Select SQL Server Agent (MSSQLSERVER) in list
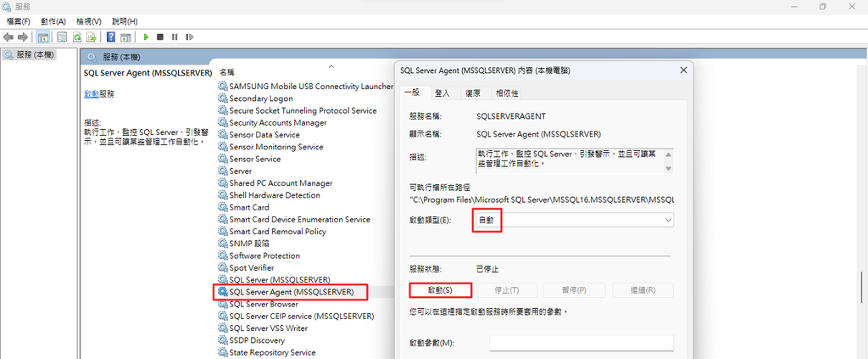Screen dimensions: 868x359 click(292, 292)
